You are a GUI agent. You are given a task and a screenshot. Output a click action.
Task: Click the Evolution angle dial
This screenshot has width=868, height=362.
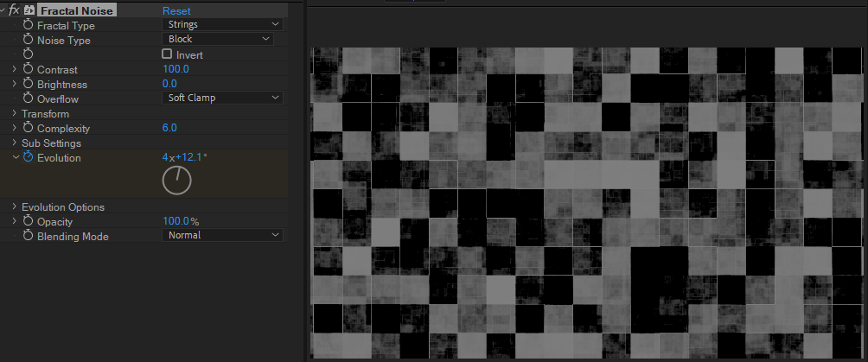[x=176, y=181]
